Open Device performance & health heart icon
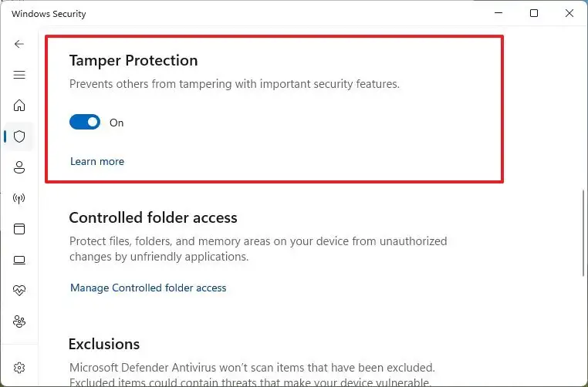Viewport: 588px width, 387px height. 19,291
